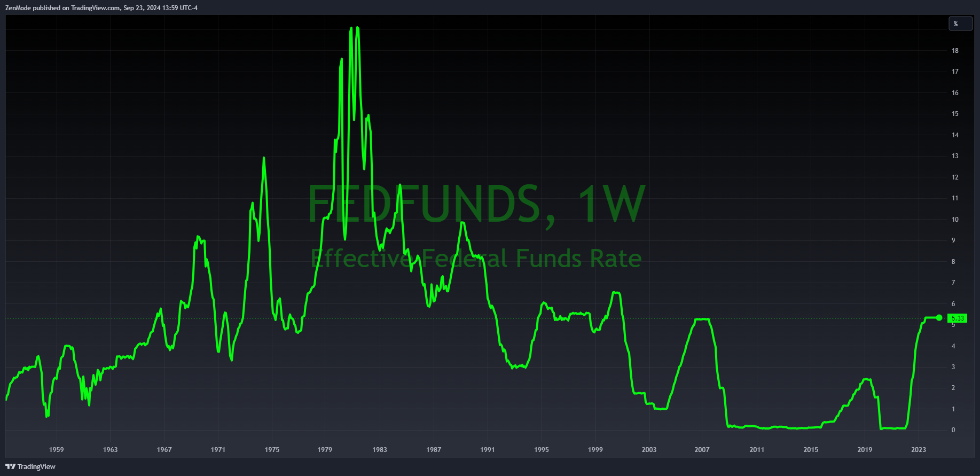Click the 0 value on price scale

953,430
